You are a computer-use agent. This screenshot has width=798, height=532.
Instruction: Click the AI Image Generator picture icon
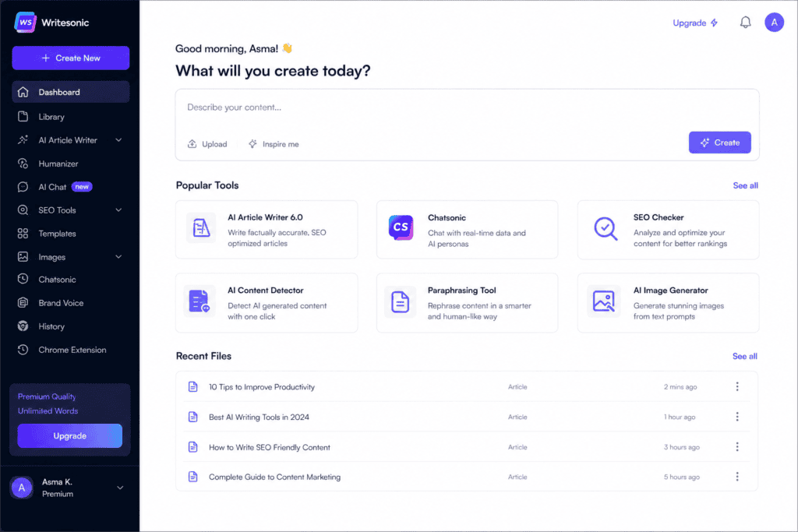[x=604, y=301]
